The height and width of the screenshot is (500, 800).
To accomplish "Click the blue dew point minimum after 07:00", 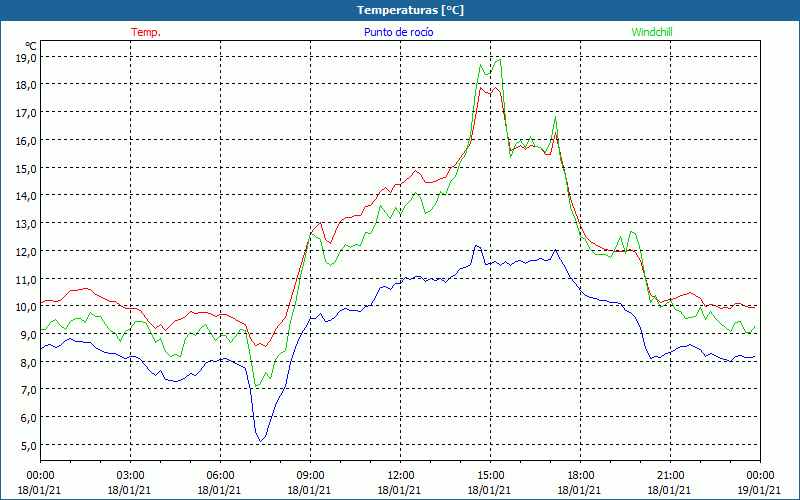I will [x=260, y=441].
